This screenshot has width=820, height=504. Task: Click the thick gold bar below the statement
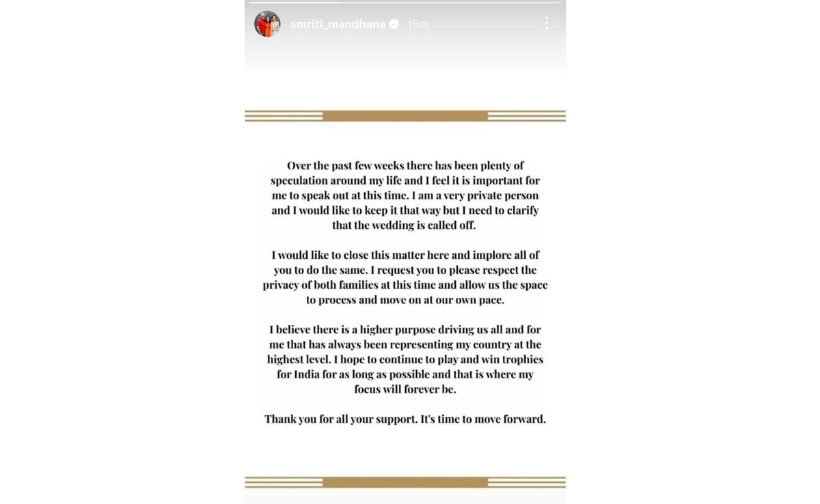tap(405, 482)
